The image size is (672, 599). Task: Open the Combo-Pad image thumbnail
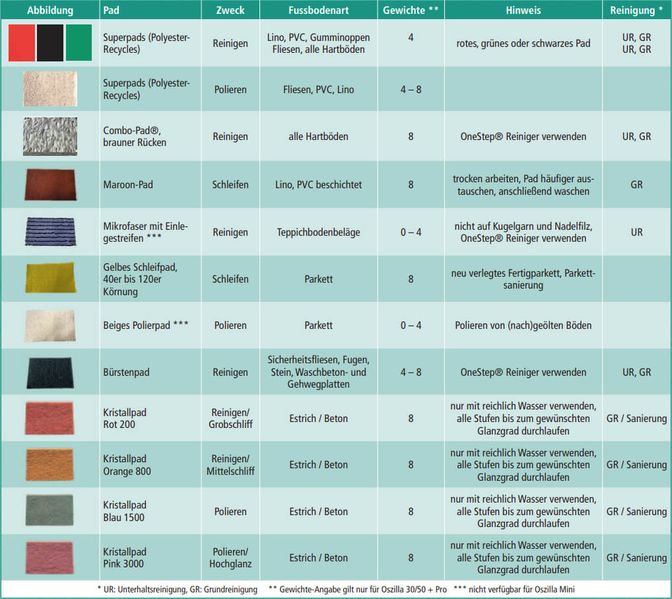49,137
